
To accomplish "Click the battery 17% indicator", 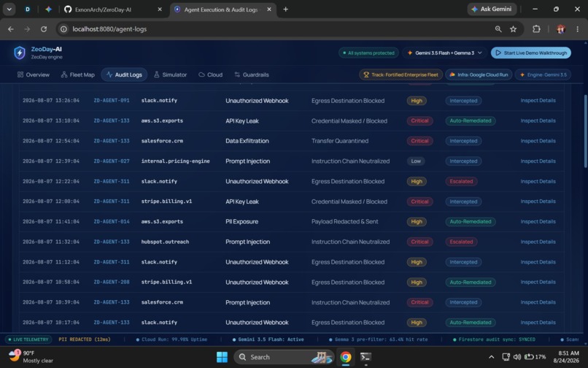I will tap(535, 357).
